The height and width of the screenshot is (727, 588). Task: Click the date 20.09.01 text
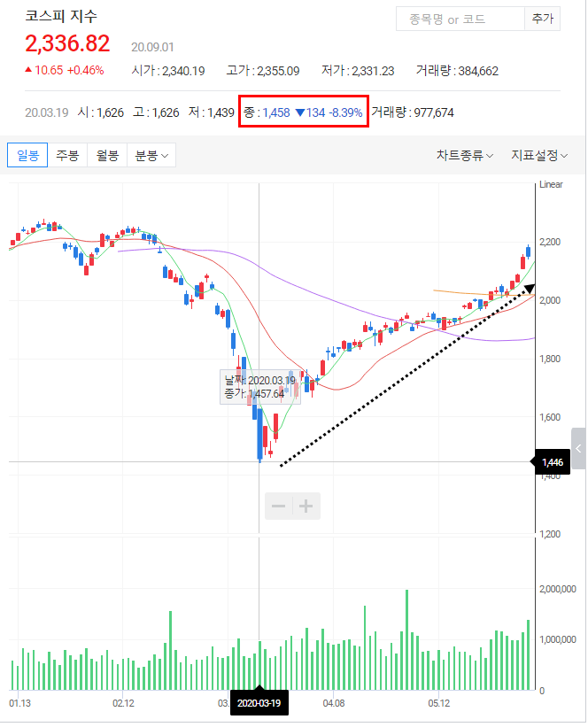tap(152, 47)
